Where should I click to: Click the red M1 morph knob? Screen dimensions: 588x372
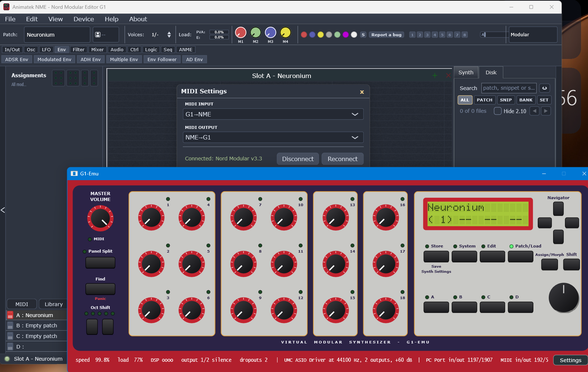[240, 33]
